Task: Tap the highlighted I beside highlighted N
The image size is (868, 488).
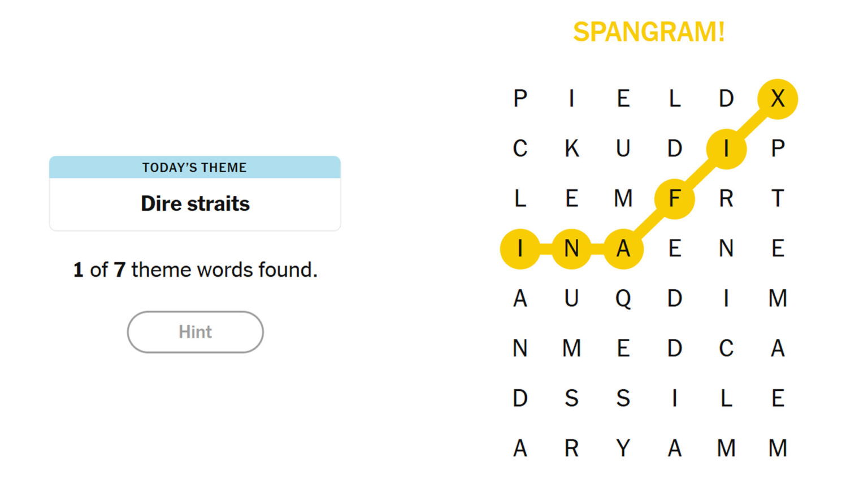Action: pos(520,249)
